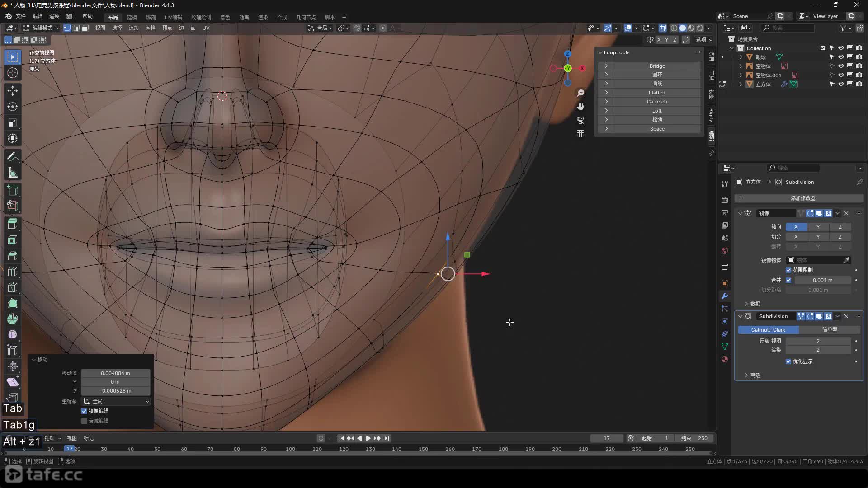Screen dimensions: 868x488
Task: Uncheck the 镜像编辑 checkbox
Action: [x=84, y=411]
